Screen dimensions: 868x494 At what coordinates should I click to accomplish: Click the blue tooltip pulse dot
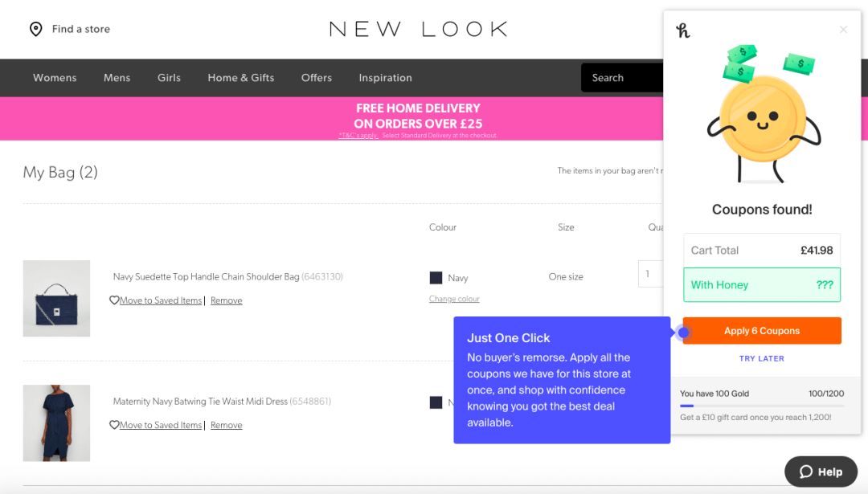pyautogui.click(x=684, y=332)
